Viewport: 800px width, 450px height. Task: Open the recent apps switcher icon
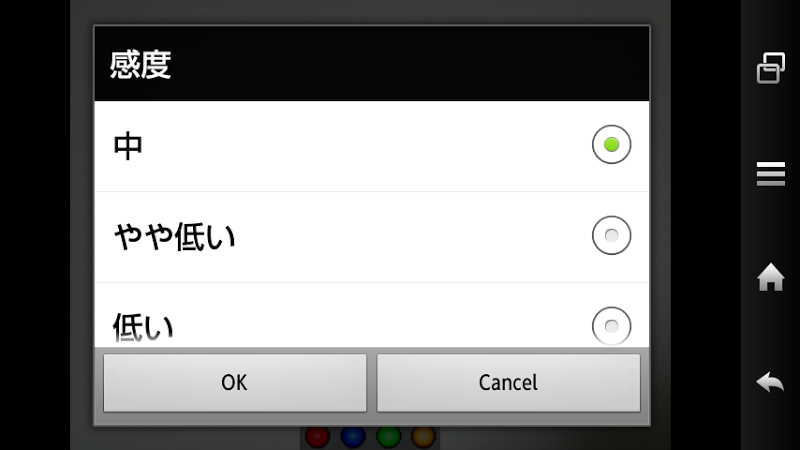click(x=770, y=68)
